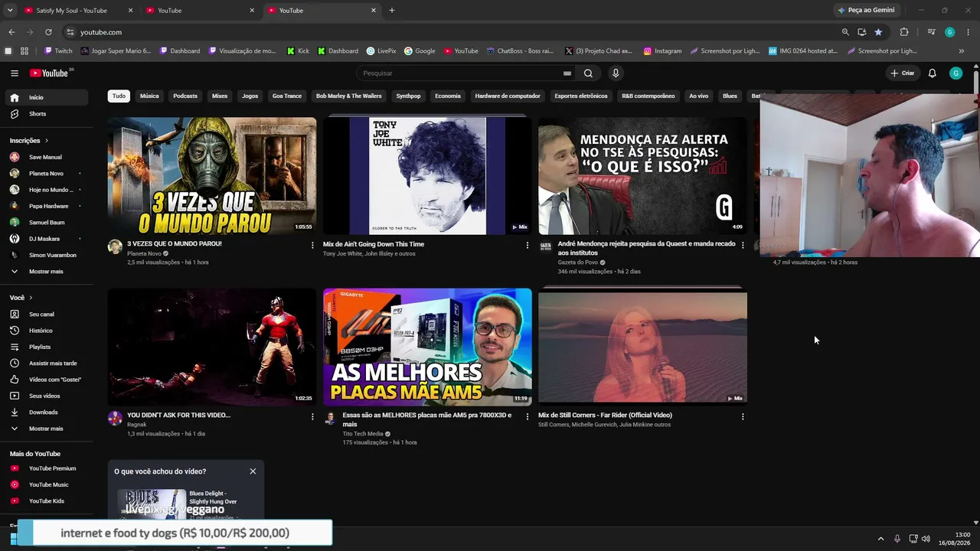Viewport: 980px width, 551px height.
Task: Open Vídeos com "Gostei" list
Action: click(48, 380)
